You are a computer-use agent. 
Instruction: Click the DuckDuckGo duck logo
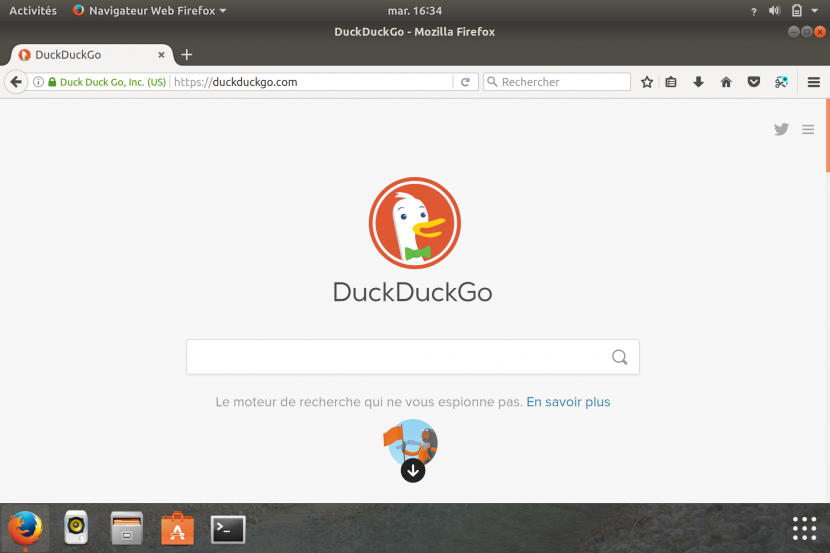click(x=414, y=223)
